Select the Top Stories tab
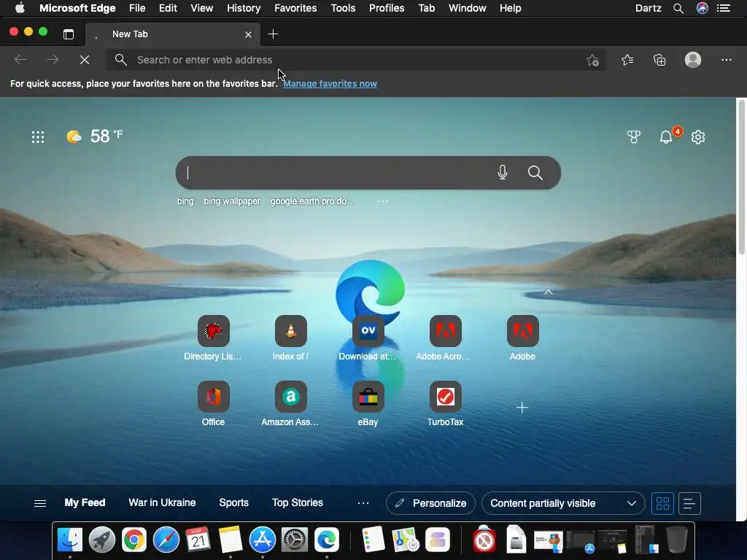Screen dimensions: 747x560 click(x=298, y=503)
